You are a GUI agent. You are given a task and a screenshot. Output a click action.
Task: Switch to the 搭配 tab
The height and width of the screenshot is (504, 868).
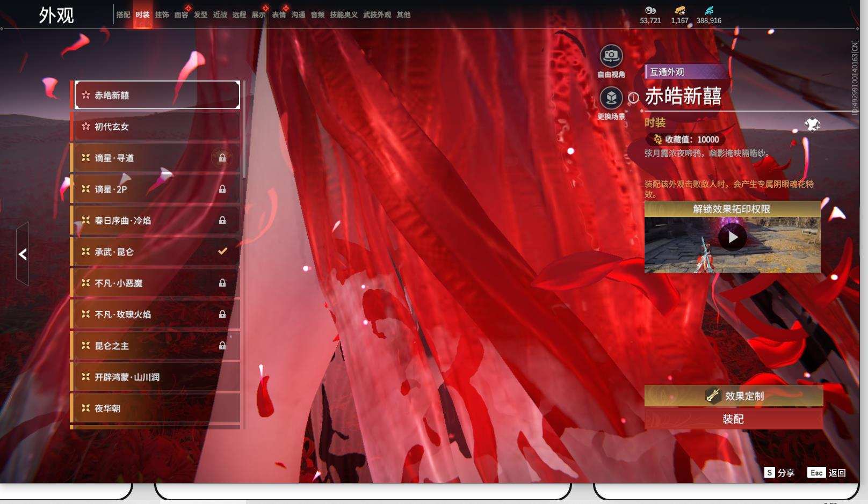point(124,15)
